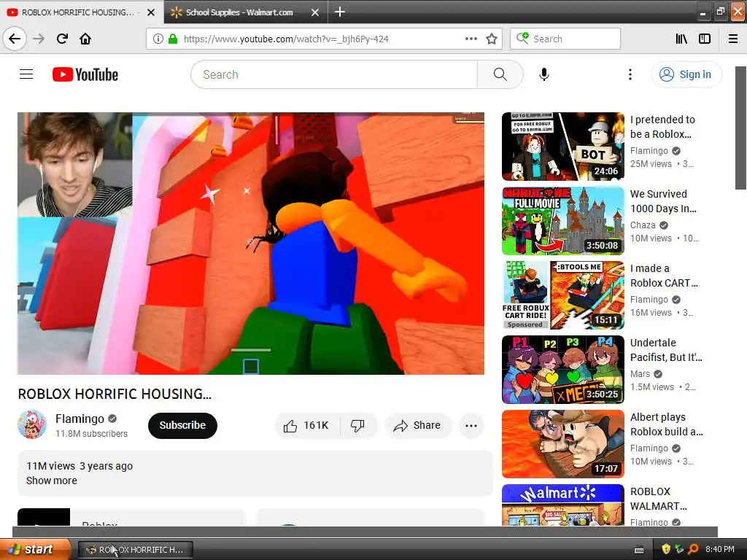Click the YouTube magnifier search button
The image size is (747, 560).
coord(500,74)
